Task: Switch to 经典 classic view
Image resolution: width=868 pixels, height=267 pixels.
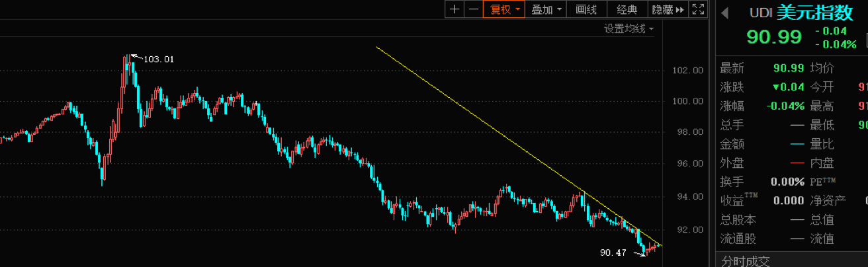Action: (627, 9)
